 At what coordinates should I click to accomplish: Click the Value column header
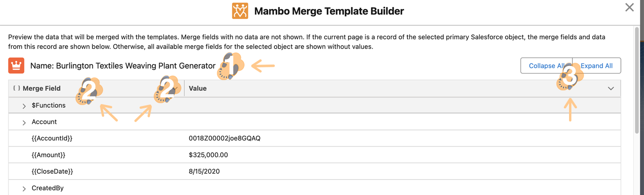[x=198, y=88]
